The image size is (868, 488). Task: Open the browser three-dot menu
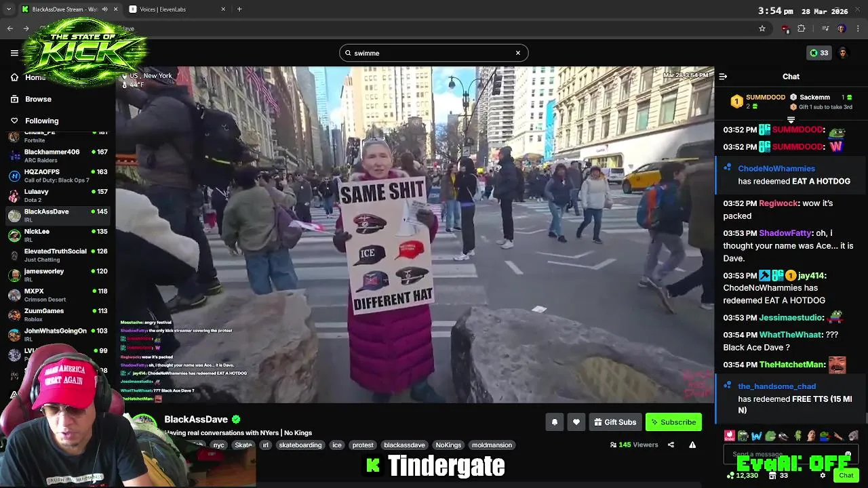pos(859,28)
